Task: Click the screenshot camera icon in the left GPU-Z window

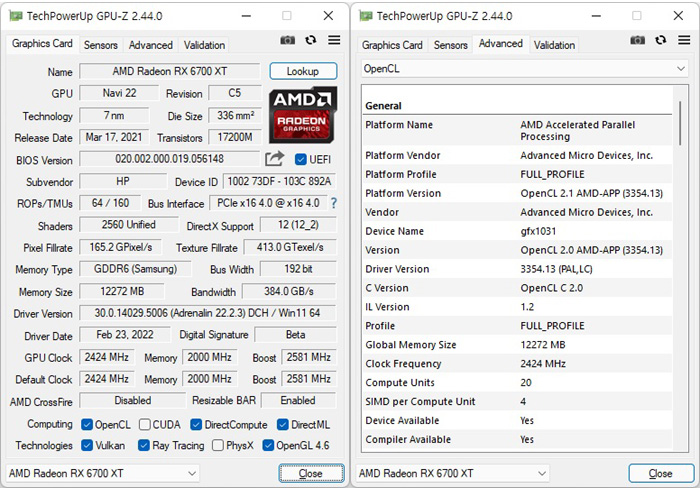Action: (288, 40)
